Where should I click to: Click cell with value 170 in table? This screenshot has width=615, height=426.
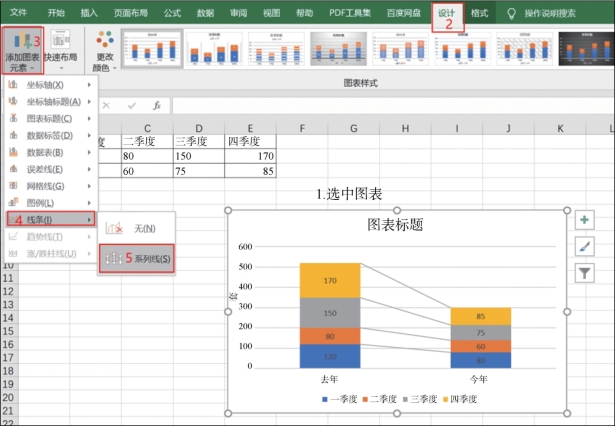tap(250, 156)
